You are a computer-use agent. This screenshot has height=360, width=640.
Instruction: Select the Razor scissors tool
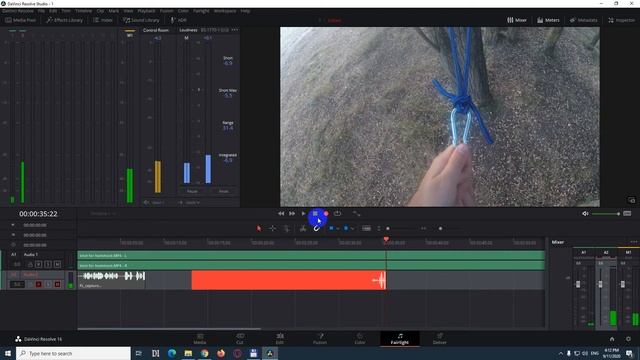coord(303,229)
